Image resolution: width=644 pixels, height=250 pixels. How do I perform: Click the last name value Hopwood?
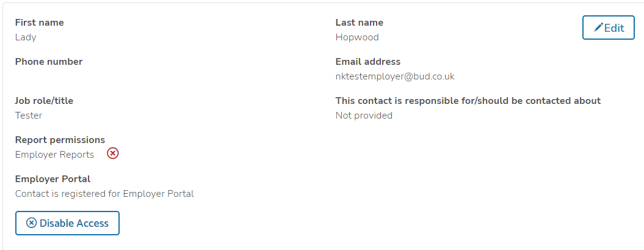[x=357, y=37]
